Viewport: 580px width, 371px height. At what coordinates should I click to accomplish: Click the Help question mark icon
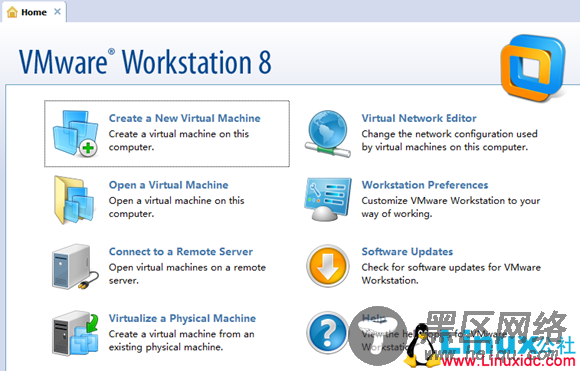click(x=327, y=333)
